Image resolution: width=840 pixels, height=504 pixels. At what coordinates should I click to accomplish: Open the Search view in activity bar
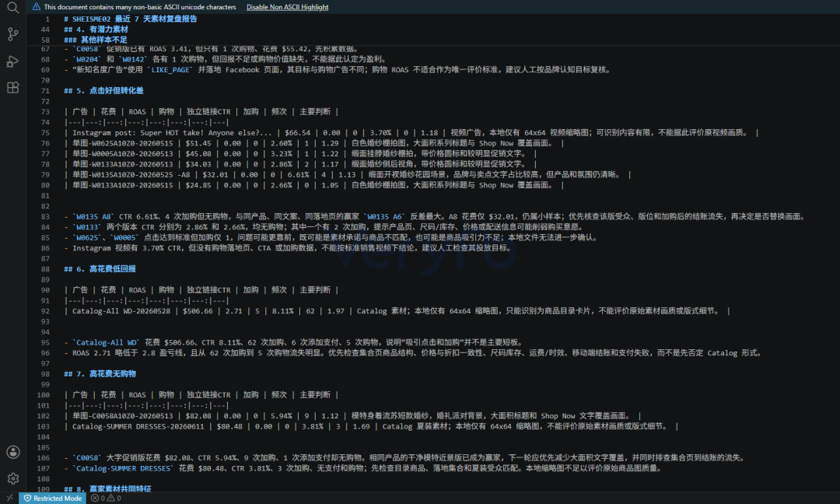click(13, 8)
